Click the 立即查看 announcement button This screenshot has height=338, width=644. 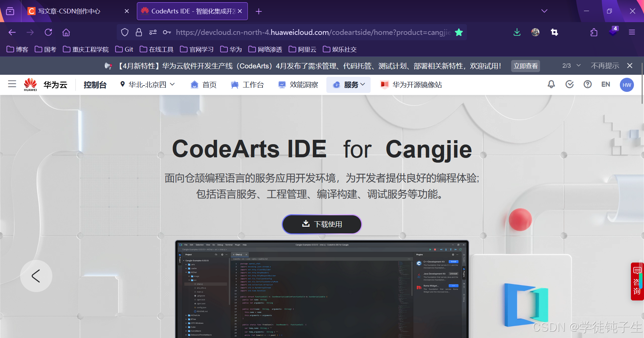click(x=526, y=66)
